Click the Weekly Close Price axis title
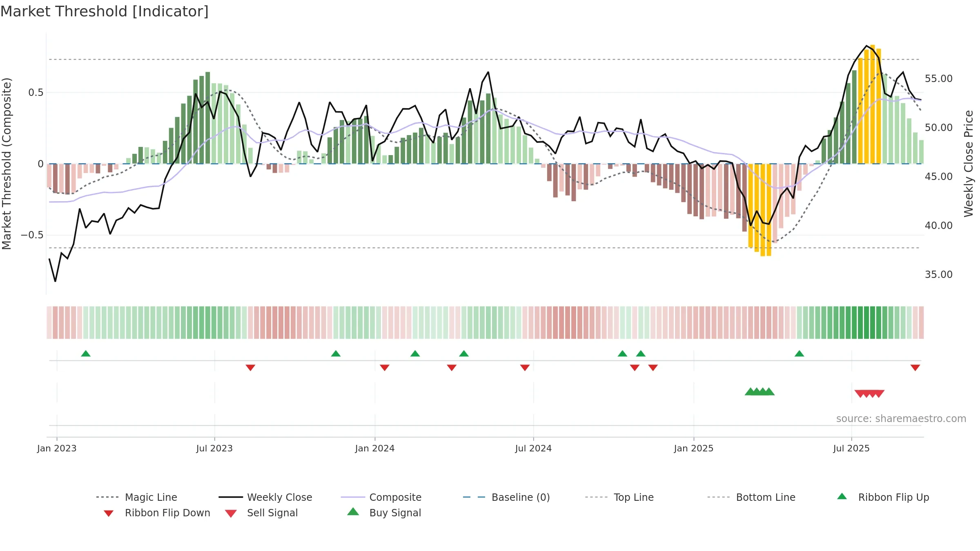This screenshot has height=551, width=980. point(969,164)
